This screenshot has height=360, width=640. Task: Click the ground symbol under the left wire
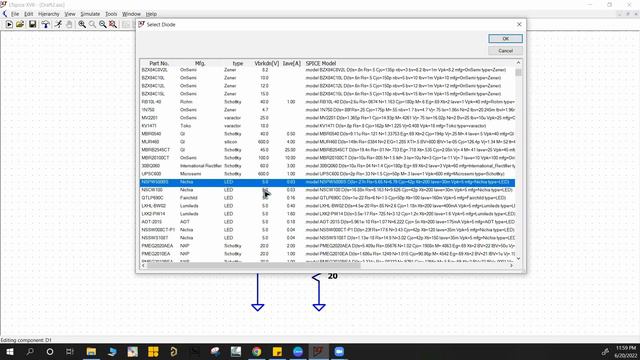258,307
